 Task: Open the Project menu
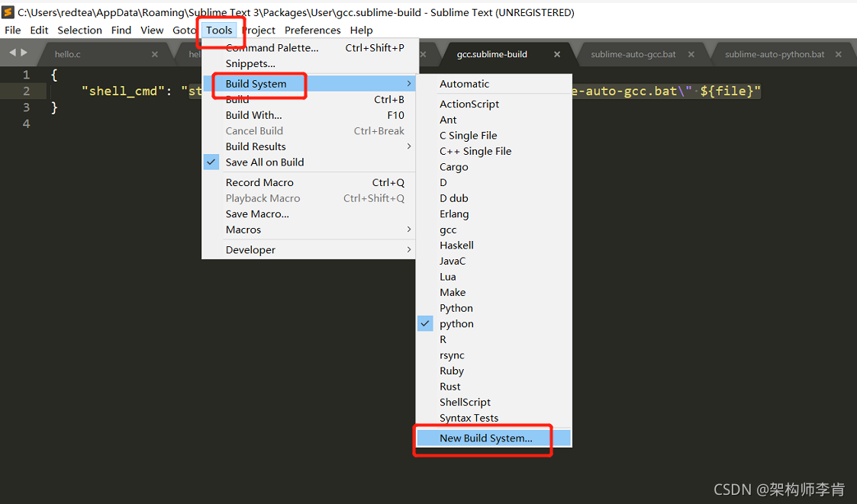(259, 30)
